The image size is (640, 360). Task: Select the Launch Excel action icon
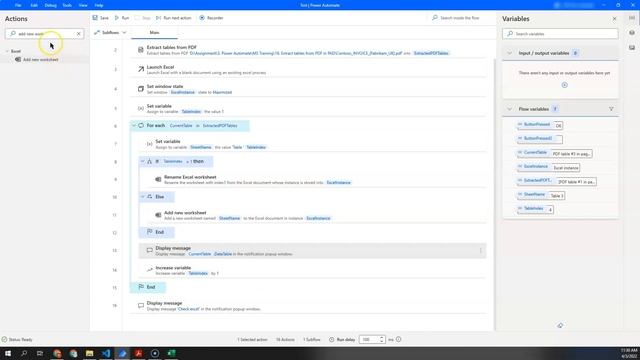pyautogui.click(x=141, y=69)
